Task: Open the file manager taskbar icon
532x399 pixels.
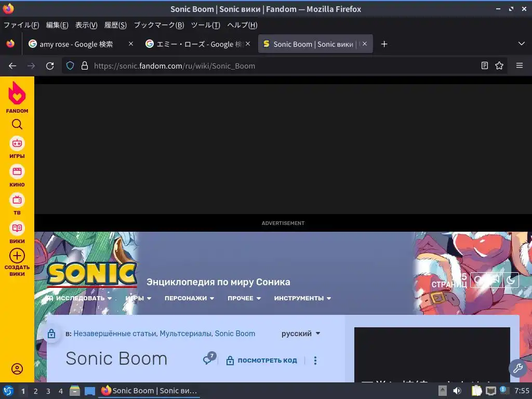Action: (x=75, y=391)
